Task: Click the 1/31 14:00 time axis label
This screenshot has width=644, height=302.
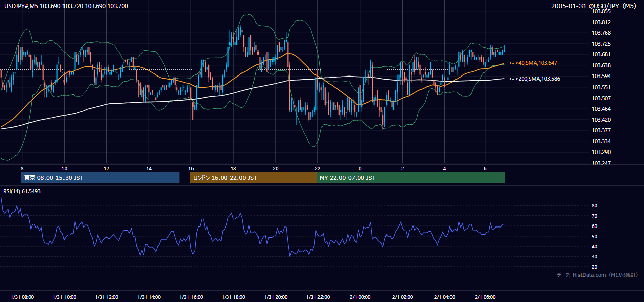Action: [x=149, y=297]
